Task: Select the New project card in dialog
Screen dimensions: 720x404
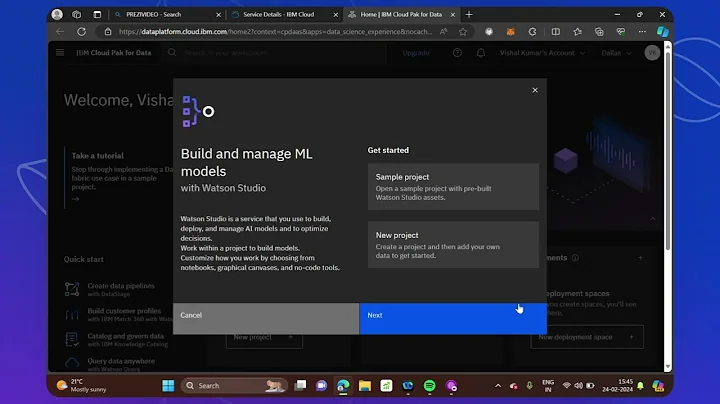Action: 453,245
